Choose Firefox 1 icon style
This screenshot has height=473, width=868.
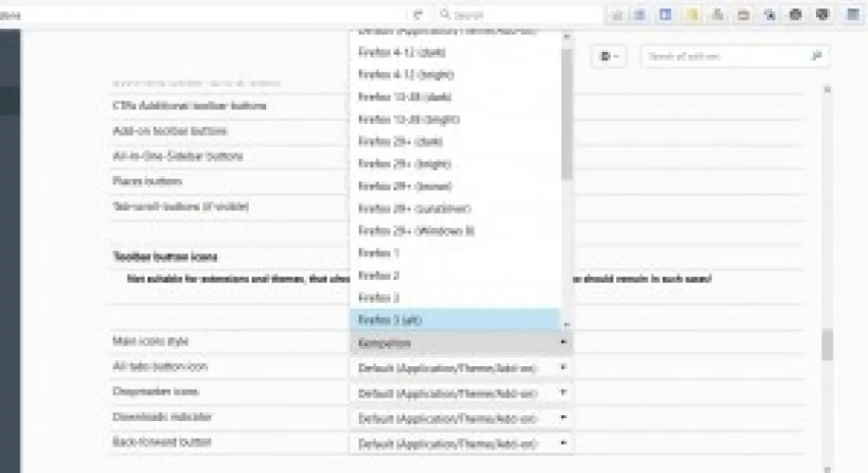pyautogui.click(x=455, y=254)
